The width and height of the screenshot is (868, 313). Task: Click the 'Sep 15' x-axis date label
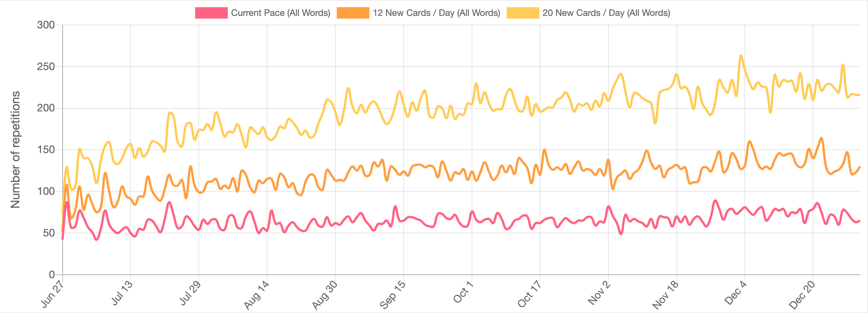pyautogui.click(x=393, y=295)
